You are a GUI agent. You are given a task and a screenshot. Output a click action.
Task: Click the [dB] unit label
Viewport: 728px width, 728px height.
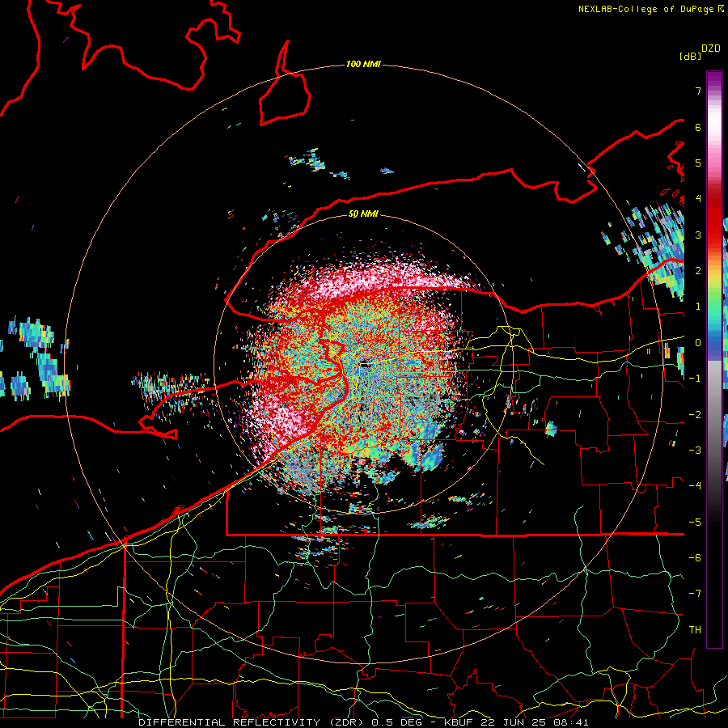coord(690,56)
